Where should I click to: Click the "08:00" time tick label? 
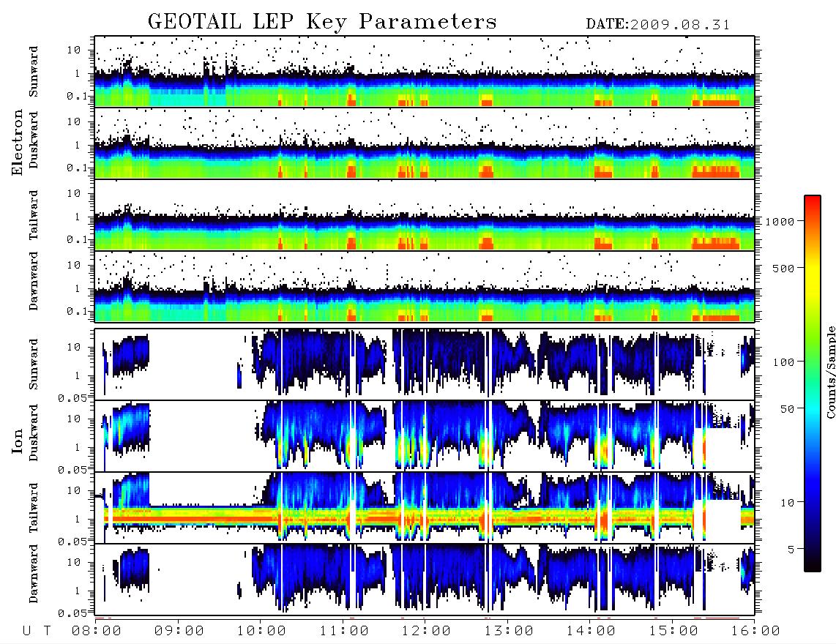pyautogui.click(x=97, y=632)
